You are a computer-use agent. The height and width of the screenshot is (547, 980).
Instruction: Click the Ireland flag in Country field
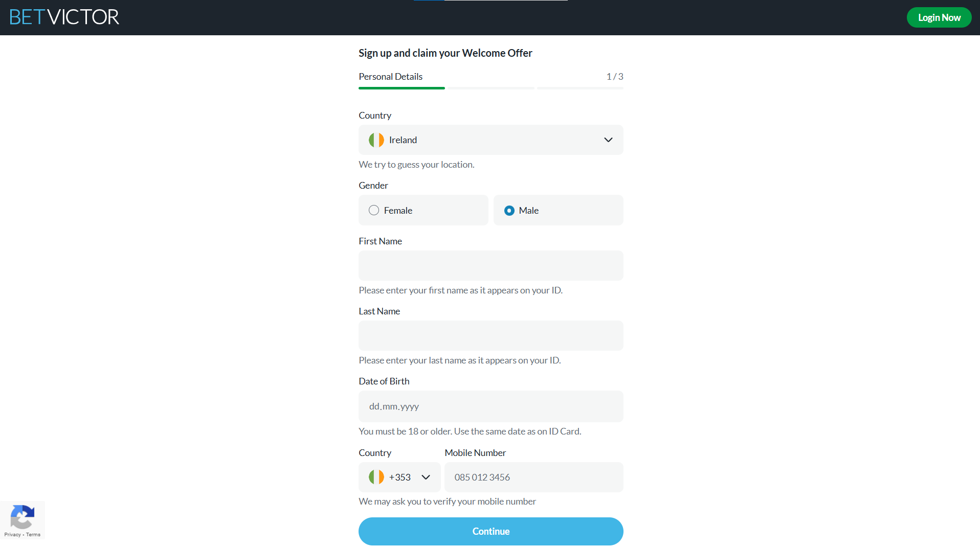click(376, 140)
